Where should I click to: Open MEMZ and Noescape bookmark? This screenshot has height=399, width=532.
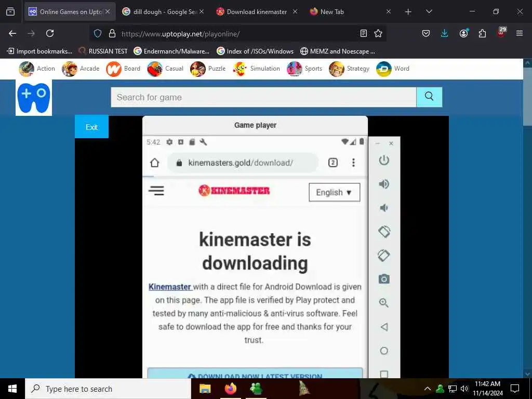click(x=338, y=51)
